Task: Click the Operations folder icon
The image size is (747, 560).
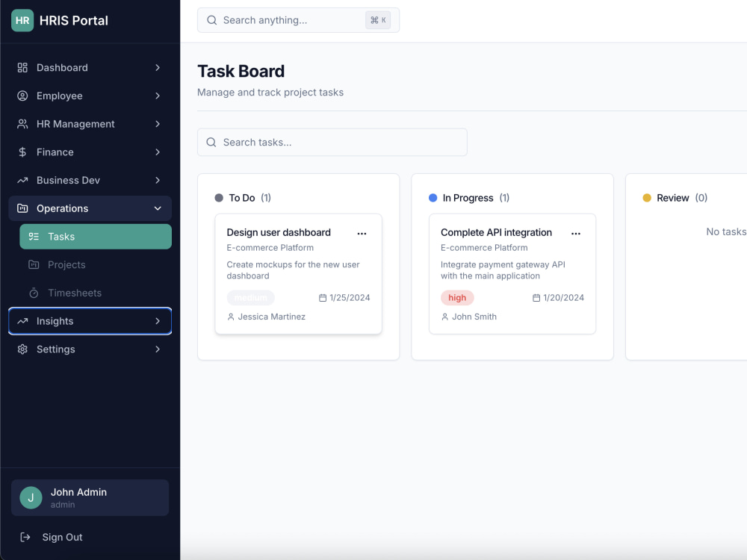Action: [22, 208]
